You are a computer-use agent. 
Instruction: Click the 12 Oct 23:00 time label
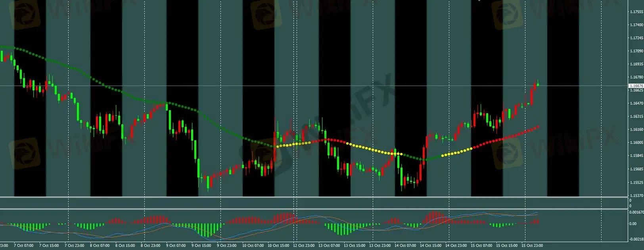(x=304, y=246)
